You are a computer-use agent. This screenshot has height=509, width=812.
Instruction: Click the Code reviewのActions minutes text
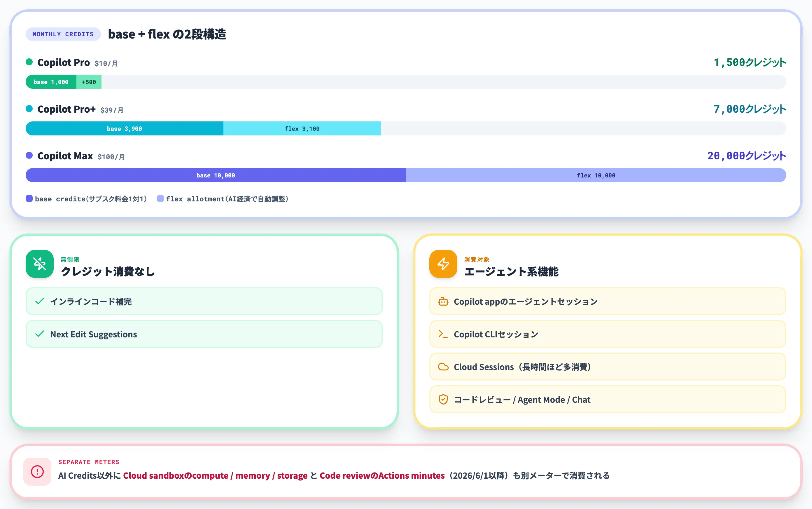click(382, 475)
